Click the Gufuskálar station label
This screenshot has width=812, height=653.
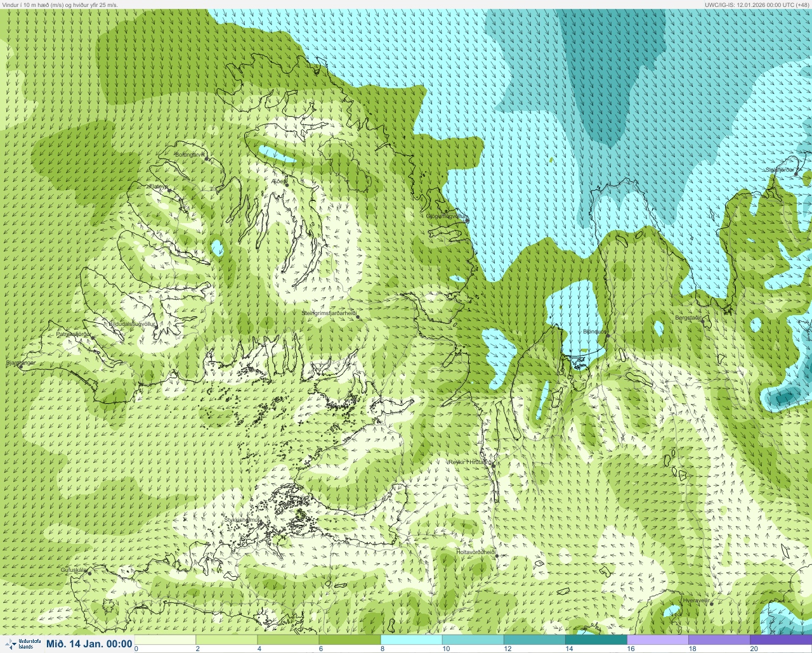(x=74, y=570)
